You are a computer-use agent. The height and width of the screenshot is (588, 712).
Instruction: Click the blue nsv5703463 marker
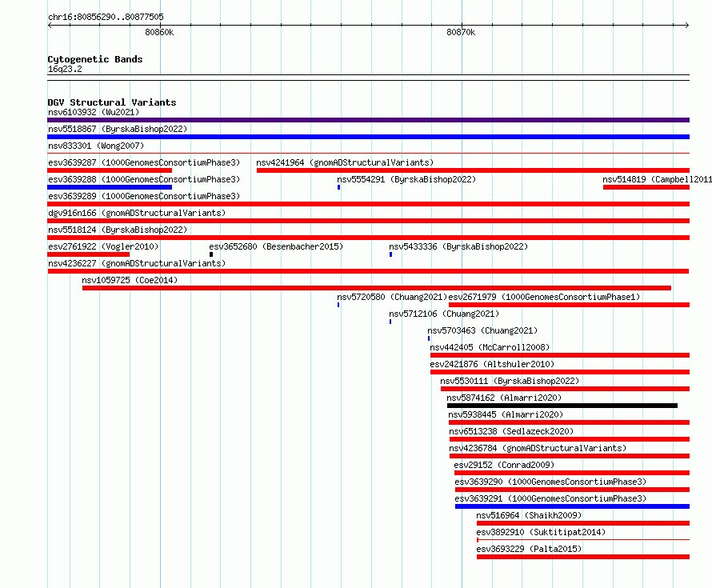(429, 338)
